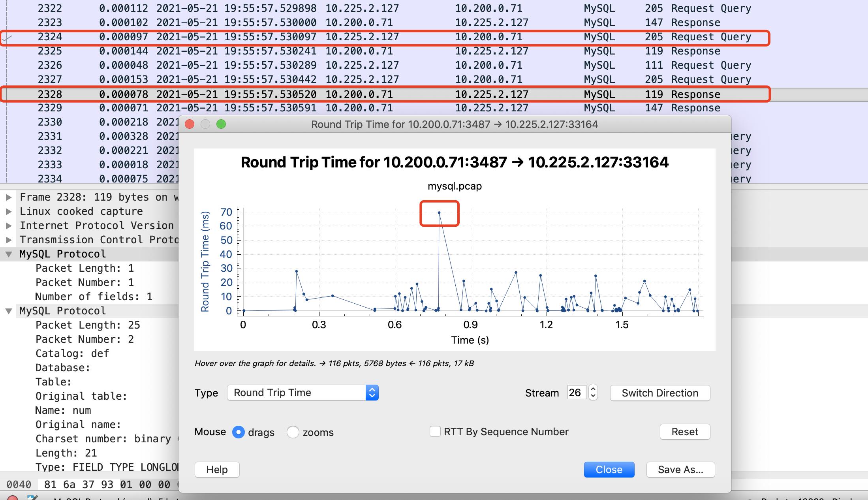Click packet row 2328 Response entry
Viewport: 868px width, 500px height.
pyautogui.click(x=387, y=94)
